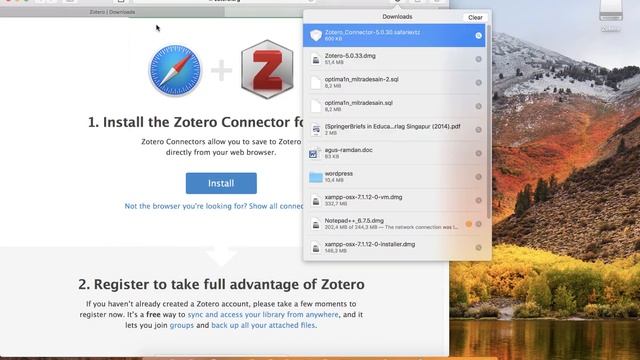Click the red Zotero Z logo
640x360 pixels.
tap(267, 69)
